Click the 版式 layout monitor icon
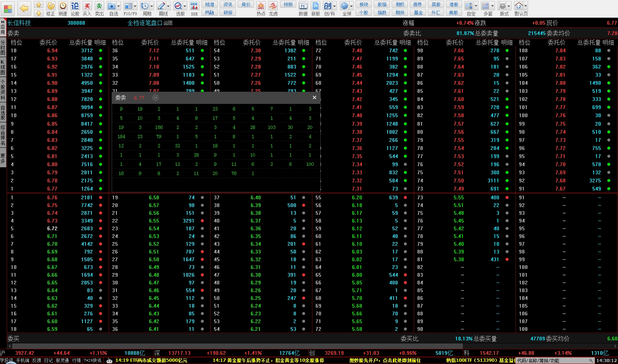 click(x=502, y=6)
